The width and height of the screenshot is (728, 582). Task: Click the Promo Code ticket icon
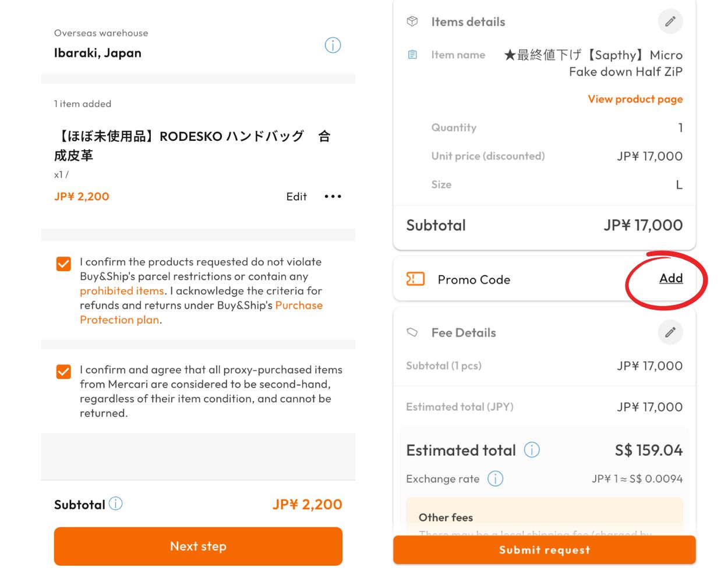pos(415,279)
